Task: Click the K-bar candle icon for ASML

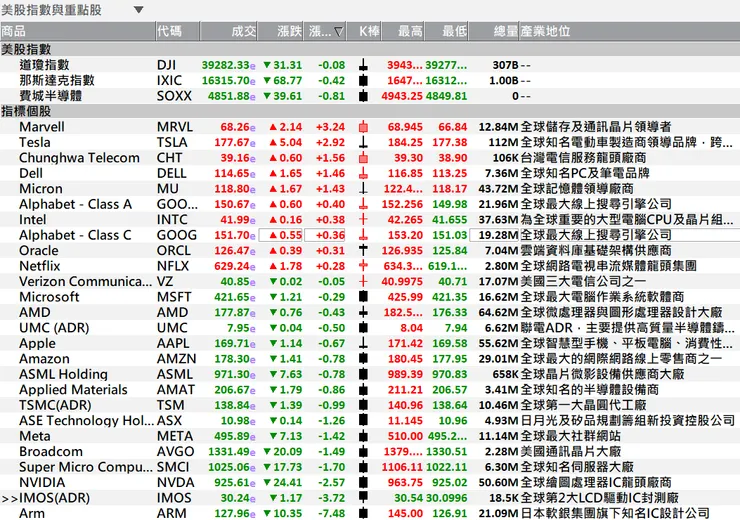Action: pos(363,375)
